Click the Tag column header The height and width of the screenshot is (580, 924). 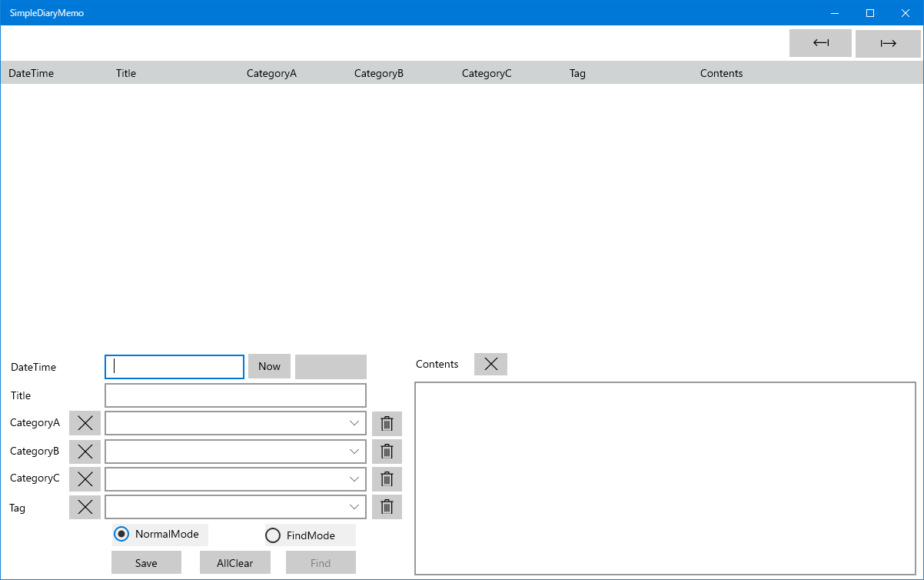pyautogui.click(x=577, y=73)
